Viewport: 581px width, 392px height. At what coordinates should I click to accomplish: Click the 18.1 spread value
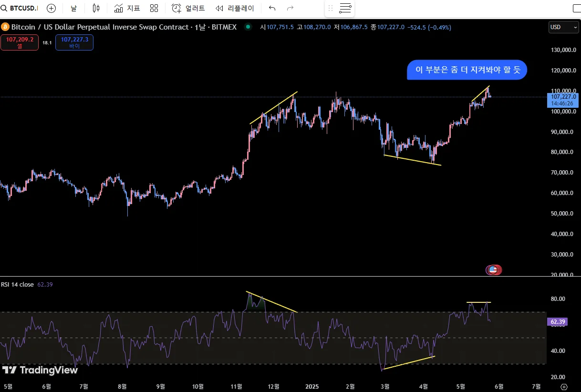click(47, 43)
